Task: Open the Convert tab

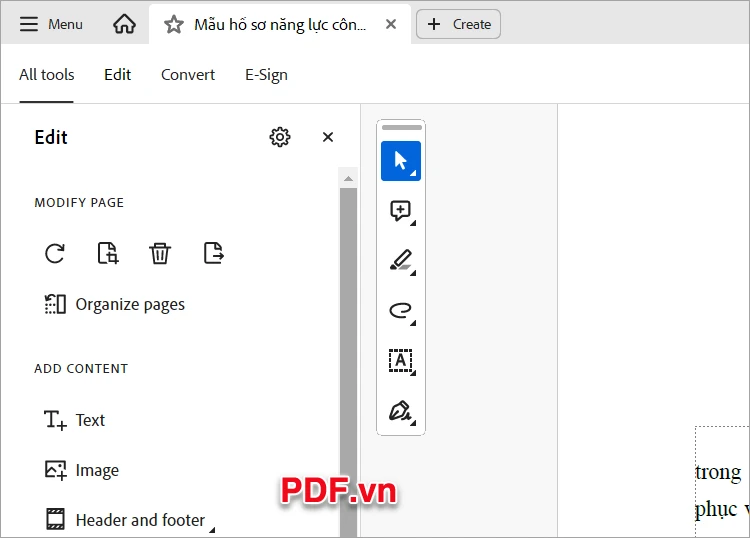Action: [x=188, y=75]
